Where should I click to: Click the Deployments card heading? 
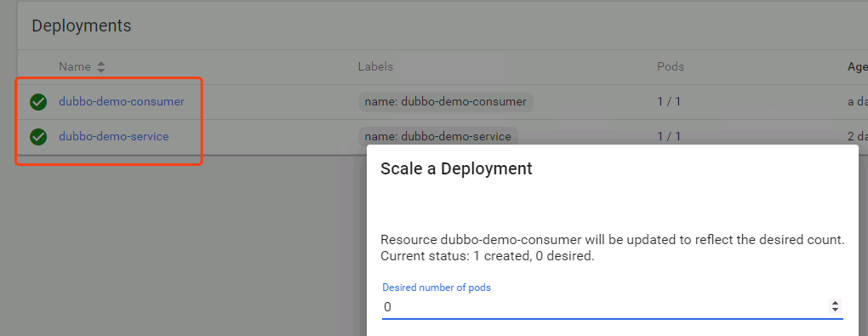(82, 26)
